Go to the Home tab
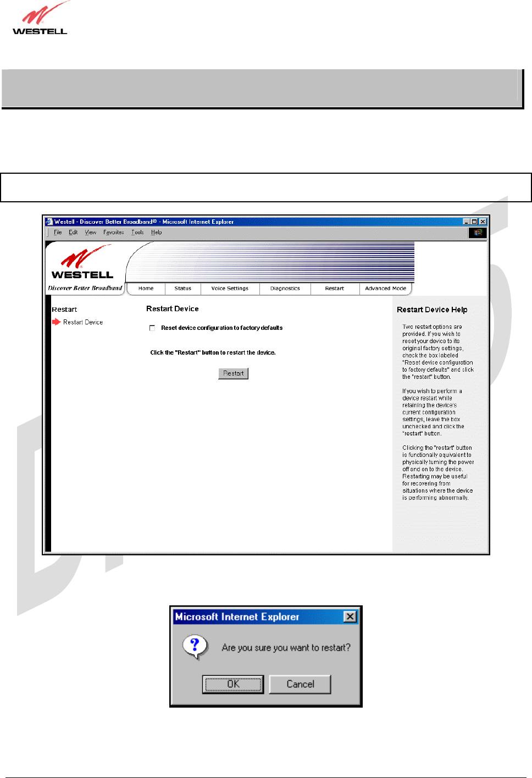Image resolution: width=532 pixels, height=778 pixels. pyautogui.click(x=146, y=289)
